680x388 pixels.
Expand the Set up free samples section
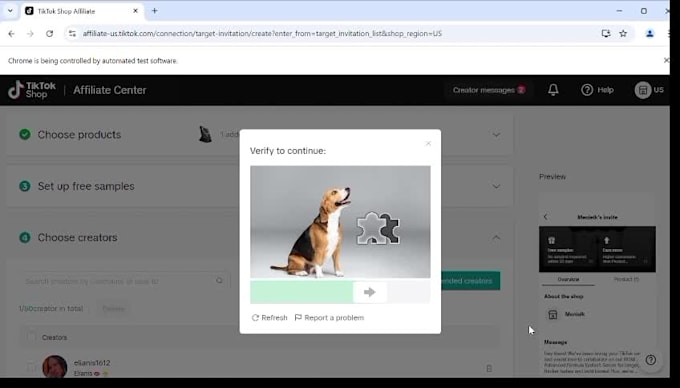tap(496, 186)
